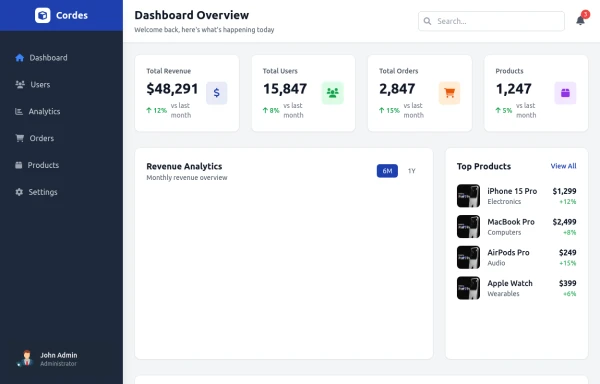Viewport: 600px width, 384px height.
Task: Click the 2,847 total orders figure
Action: (397, 89)
